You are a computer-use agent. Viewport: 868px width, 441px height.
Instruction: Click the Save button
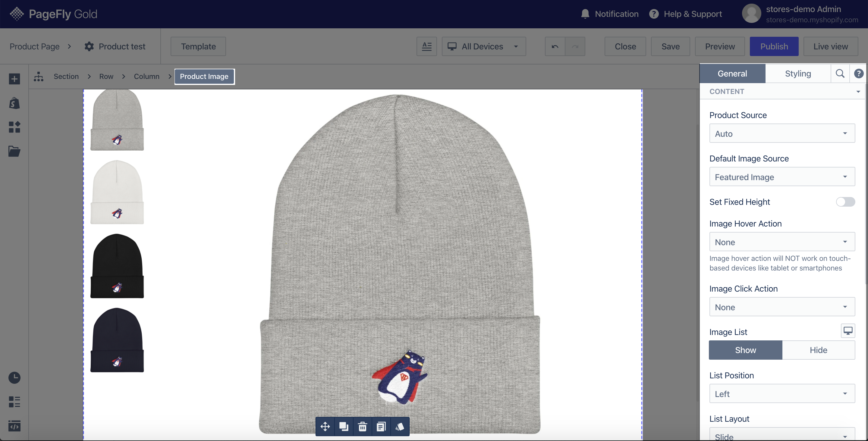coord(670,46)
